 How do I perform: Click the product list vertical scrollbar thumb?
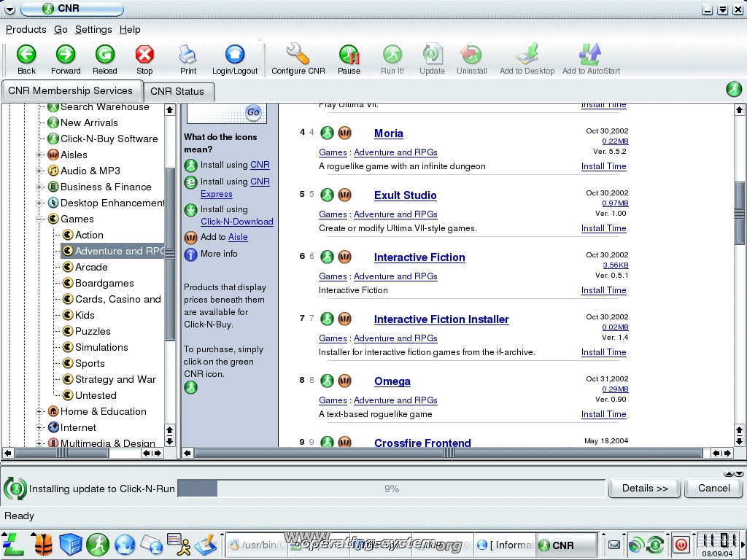(x=739, y=214)
